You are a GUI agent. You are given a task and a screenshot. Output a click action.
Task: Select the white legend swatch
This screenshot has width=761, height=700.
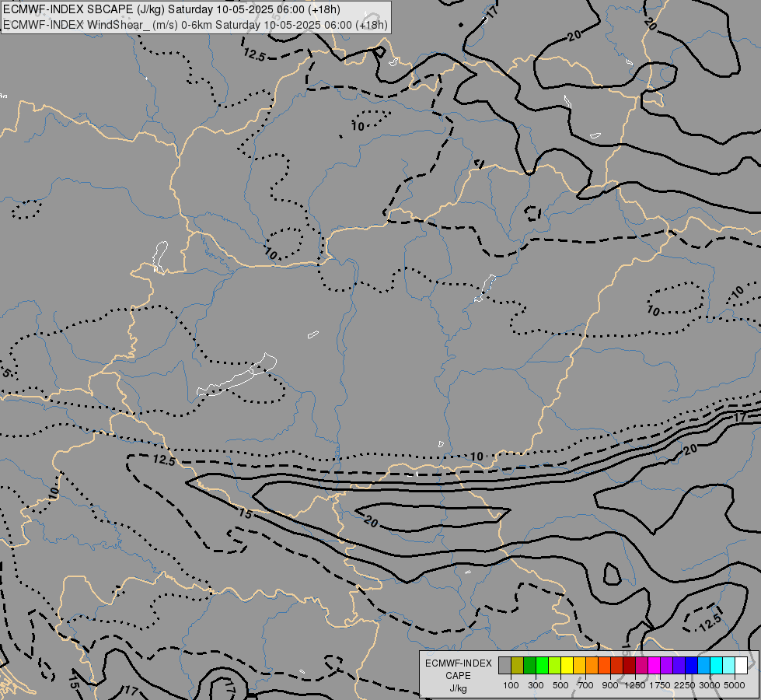pos(741,666)
